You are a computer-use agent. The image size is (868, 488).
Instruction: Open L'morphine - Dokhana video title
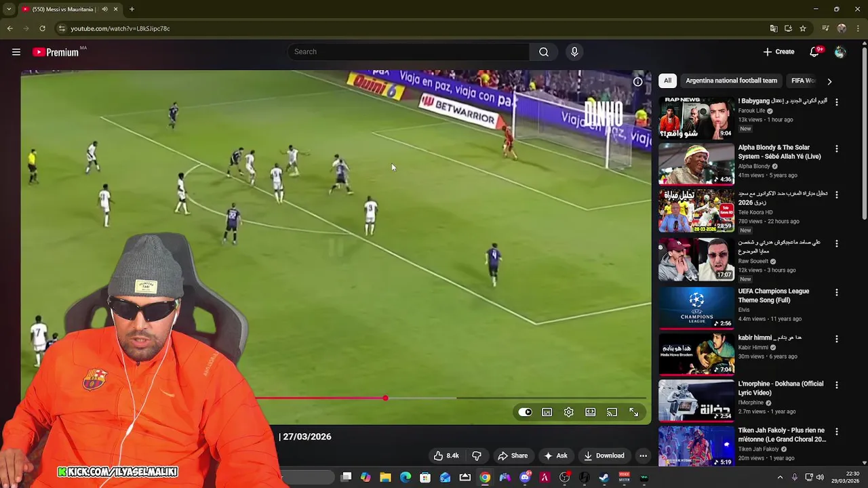pos(781,388)
